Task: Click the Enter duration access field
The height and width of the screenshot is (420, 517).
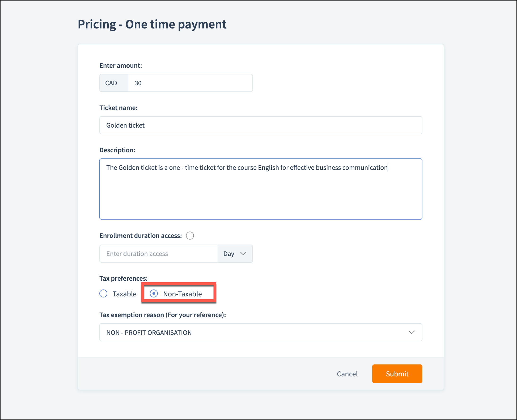Action: pos(159,254)
